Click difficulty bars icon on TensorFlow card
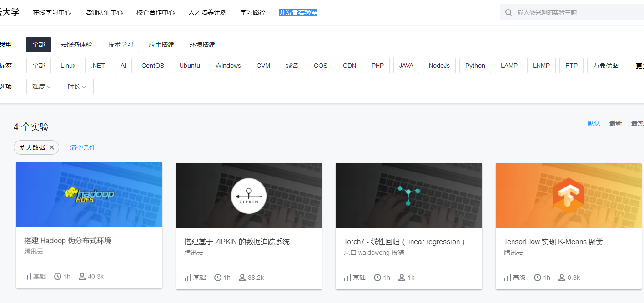This screenshot has width=644, height=303. coord(508,278)
